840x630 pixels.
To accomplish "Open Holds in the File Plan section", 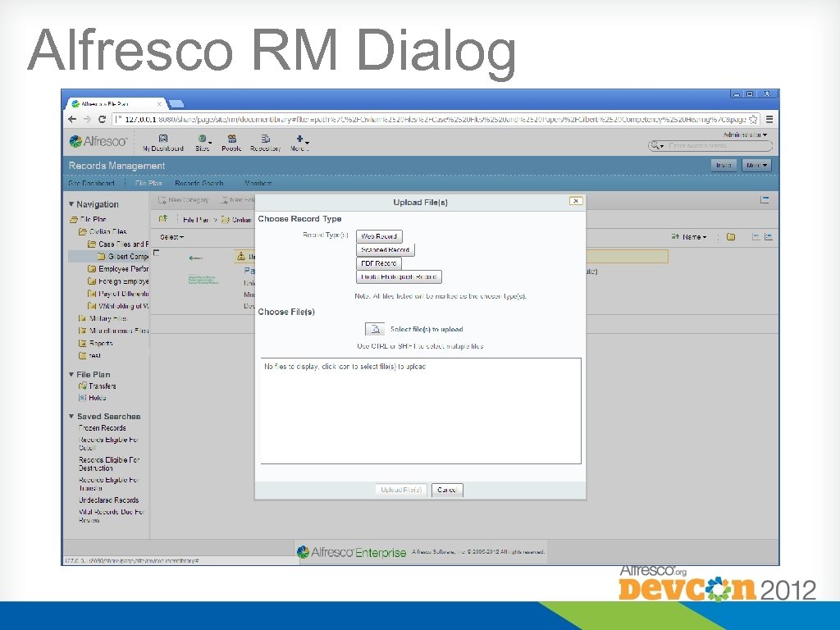I will coord(93,398).
